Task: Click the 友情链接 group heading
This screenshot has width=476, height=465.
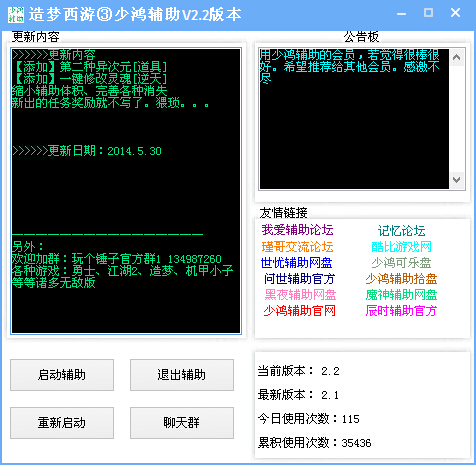Action: pos(284,213)
